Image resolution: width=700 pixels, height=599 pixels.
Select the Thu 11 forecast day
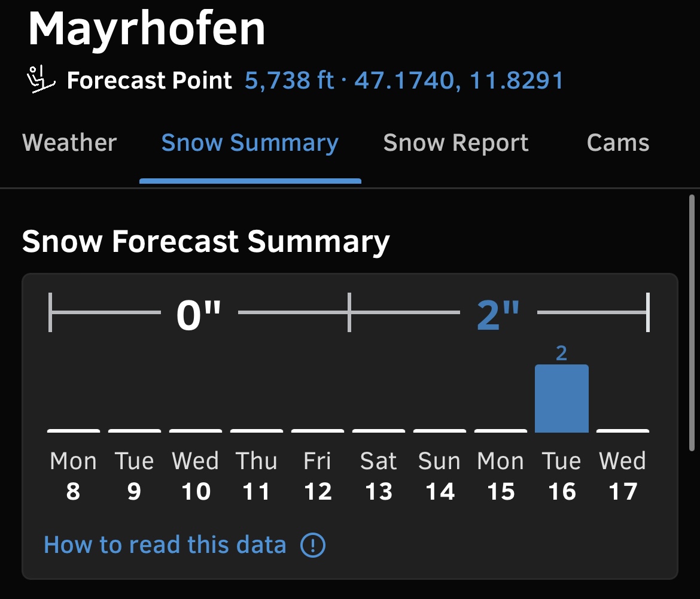[256, 476]
